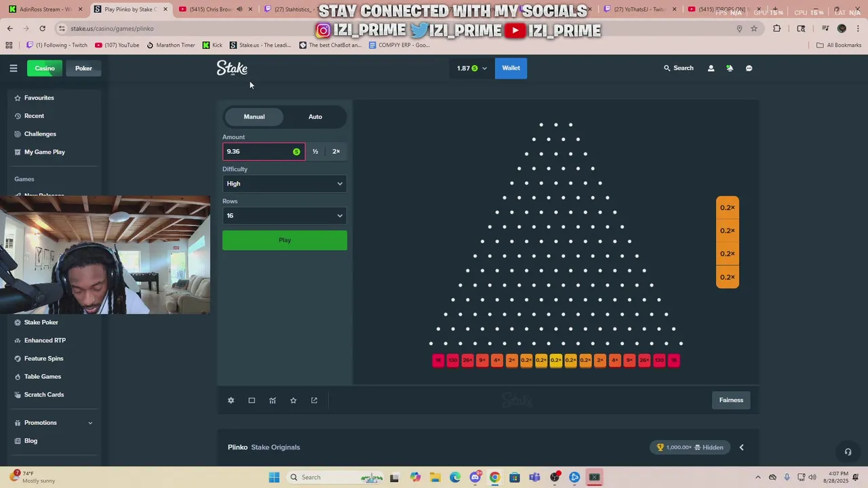Open Copilot taskbar icon
The height and width of the screenshot is (488, 868).
(415, 477)
